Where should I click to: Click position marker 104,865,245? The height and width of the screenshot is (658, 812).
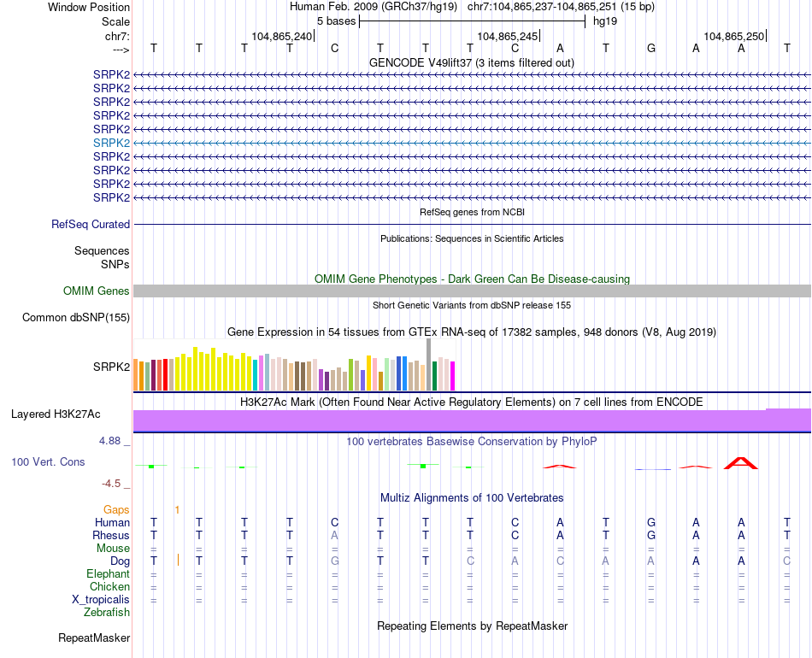pos(508,36)
